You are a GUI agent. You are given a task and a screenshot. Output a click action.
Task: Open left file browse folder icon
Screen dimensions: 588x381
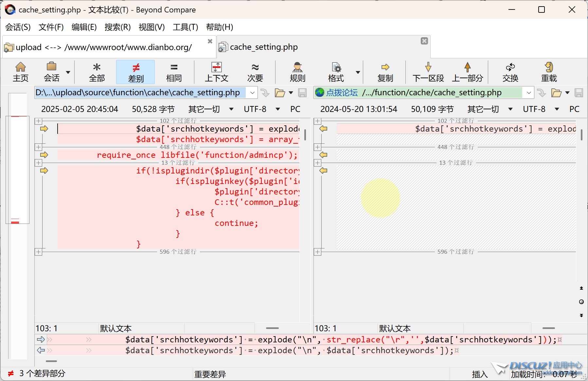(x=279, y=93)
